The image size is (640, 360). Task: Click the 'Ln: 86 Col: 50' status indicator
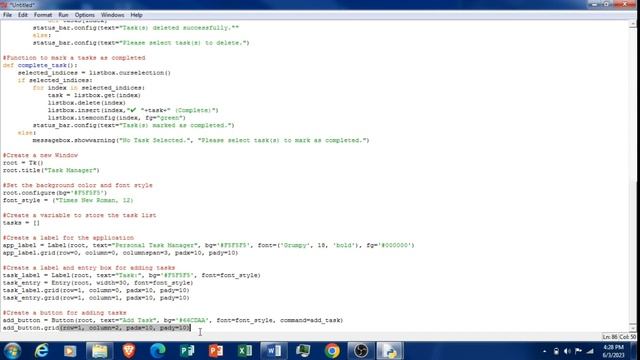coord(619,337)
